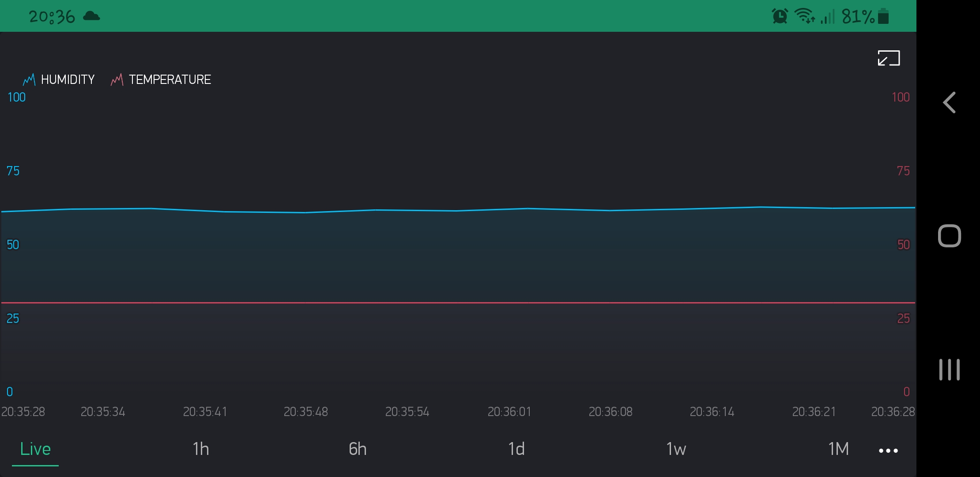This screenshot has height=477, width=980.
Task: Tap the 20:35:54 time axis label
Action: coord(407,412)
